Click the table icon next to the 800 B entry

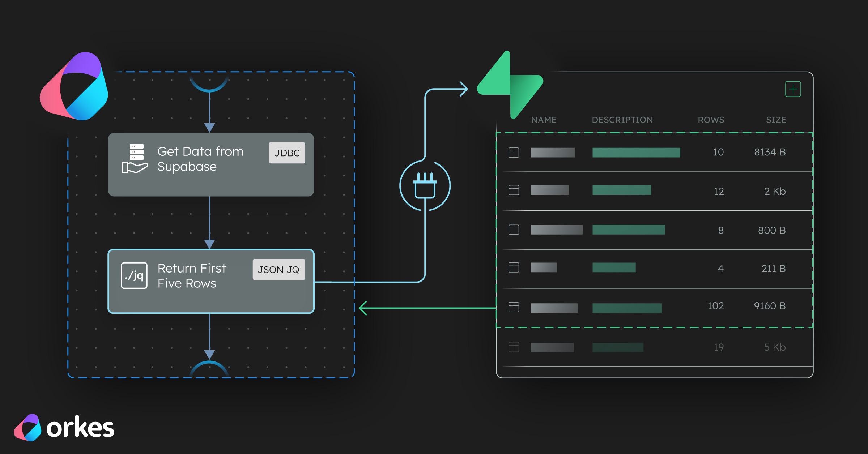tap(513, 229)
